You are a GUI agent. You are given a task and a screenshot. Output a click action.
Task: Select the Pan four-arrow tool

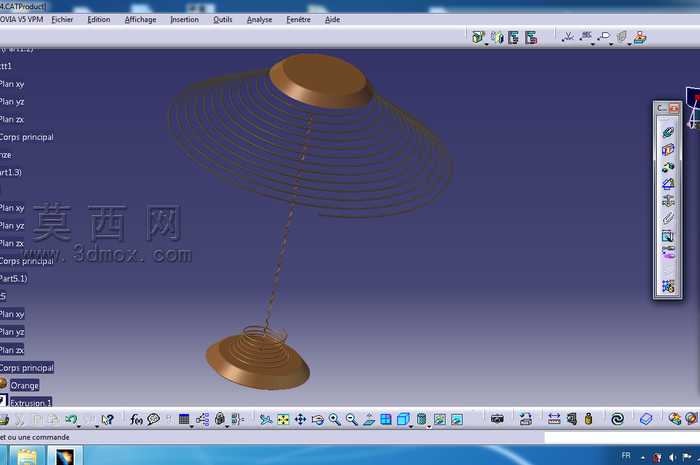click(x=300, y=419)
